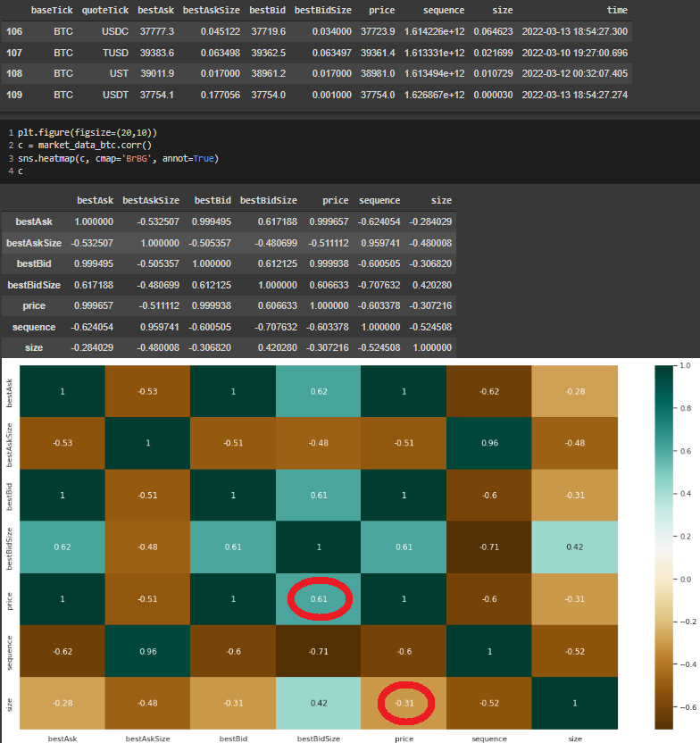Click the 37777.3 bestAsk value in row 106
The image size is (700, 743).
[154, 31]
